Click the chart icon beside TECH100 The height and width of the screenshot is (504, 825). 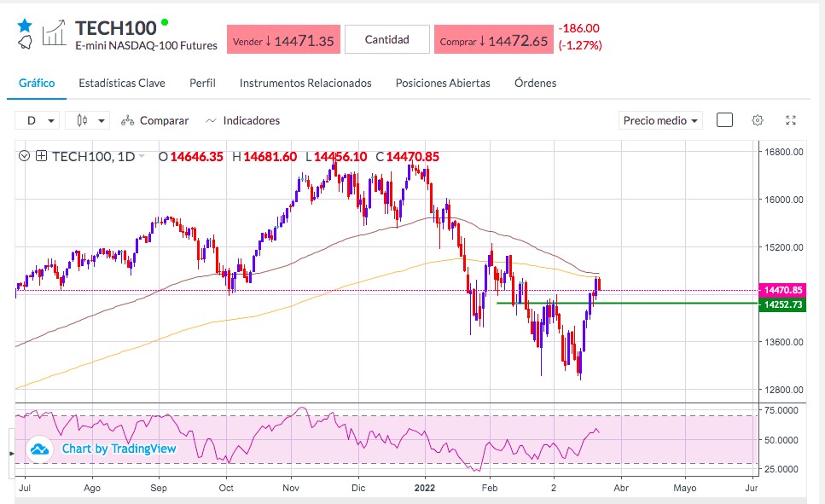click(55, 32)
